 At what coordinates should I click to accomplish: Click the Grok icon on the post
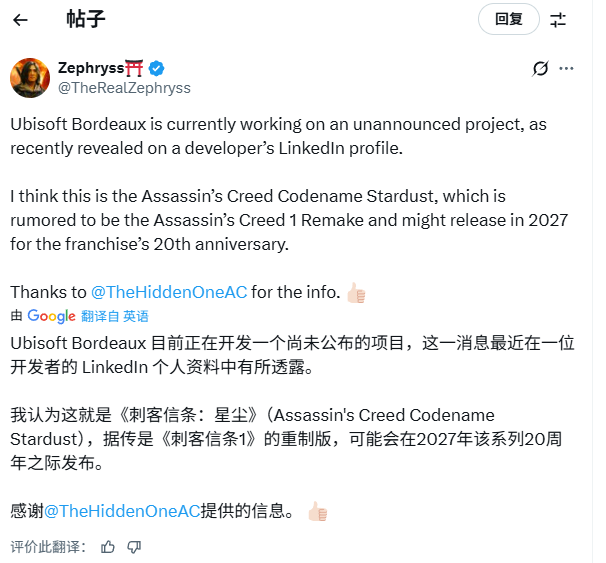pos(540,68)
